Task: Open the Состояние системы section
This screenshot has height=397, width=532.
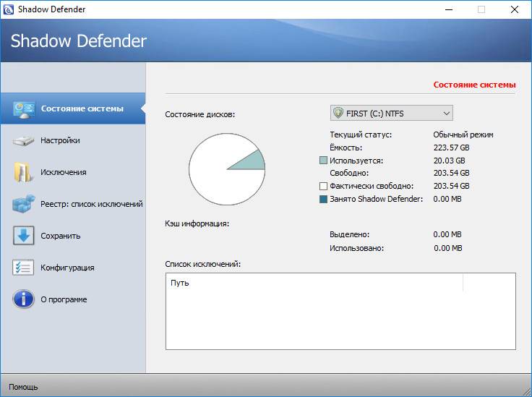Action: 73,108
